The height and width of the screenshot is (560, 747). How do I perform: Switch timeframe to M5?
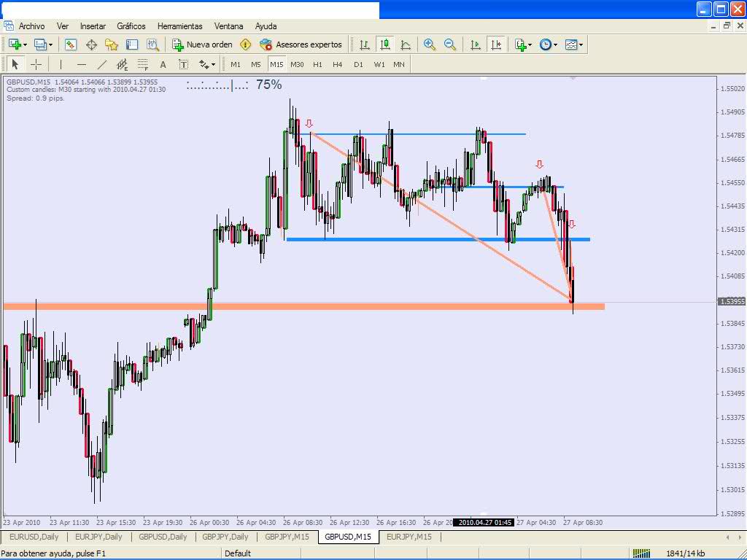click(x=256, y=64)
